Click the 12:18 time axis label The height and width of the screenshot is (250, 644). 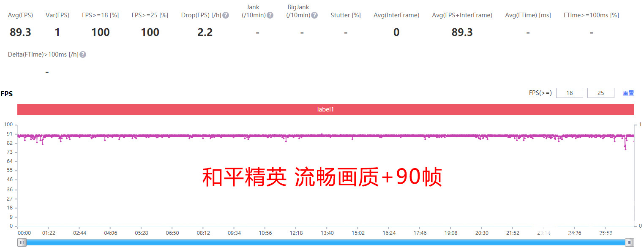point(296,233)
